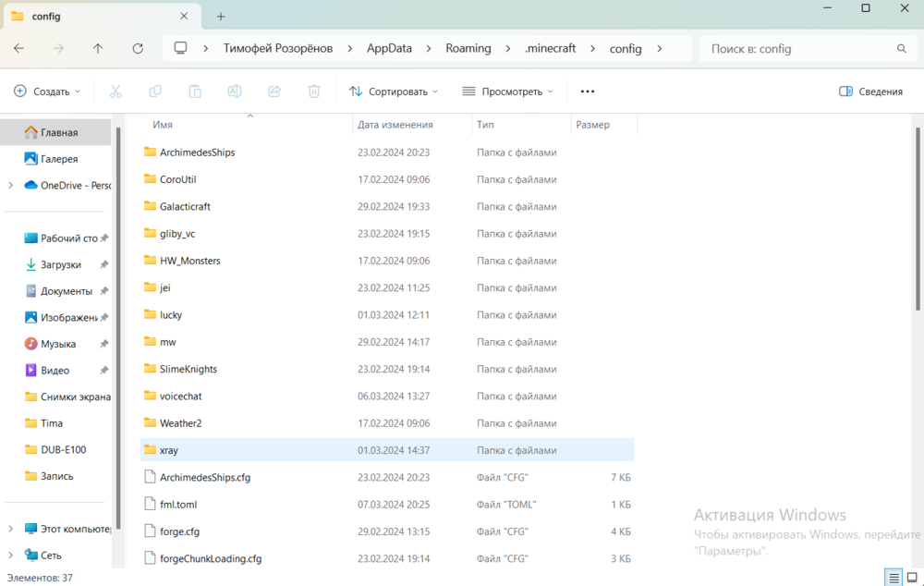Screen dimensions: 924x586
Task: Expand the Сеть tree node
Action: 10,555
